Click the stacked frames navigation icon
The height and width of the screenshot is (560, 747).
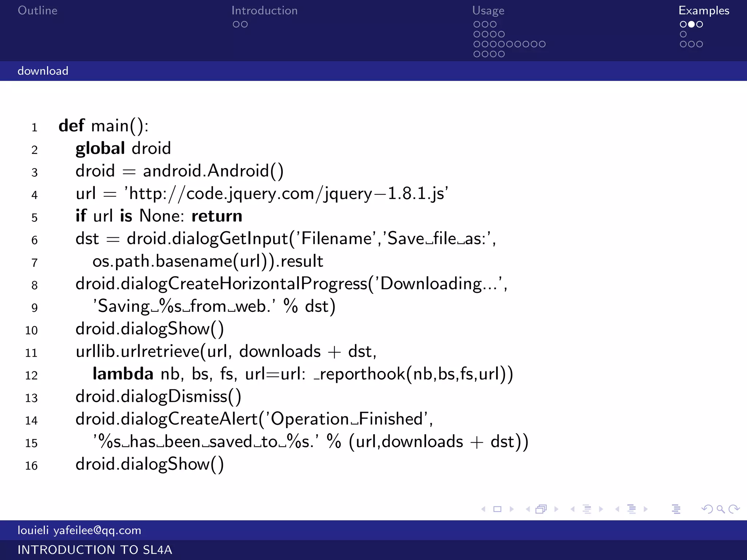pos(541,509)
